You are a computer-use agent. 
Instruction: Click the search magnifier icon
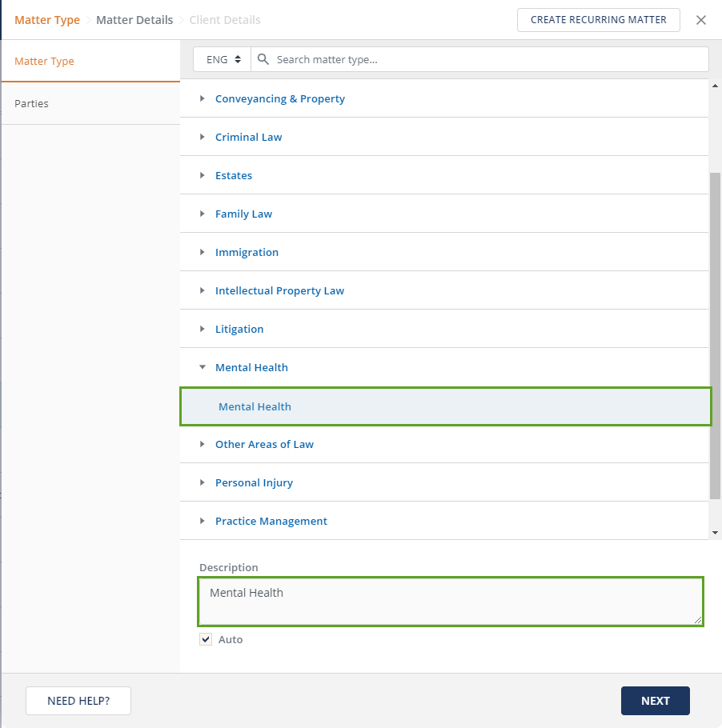click(x=263, y=60)
